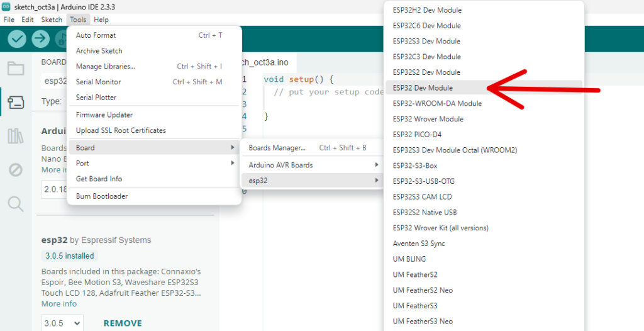Open the Sketch menu
This screenshot has height=331, width=644.
coord(52,20)
